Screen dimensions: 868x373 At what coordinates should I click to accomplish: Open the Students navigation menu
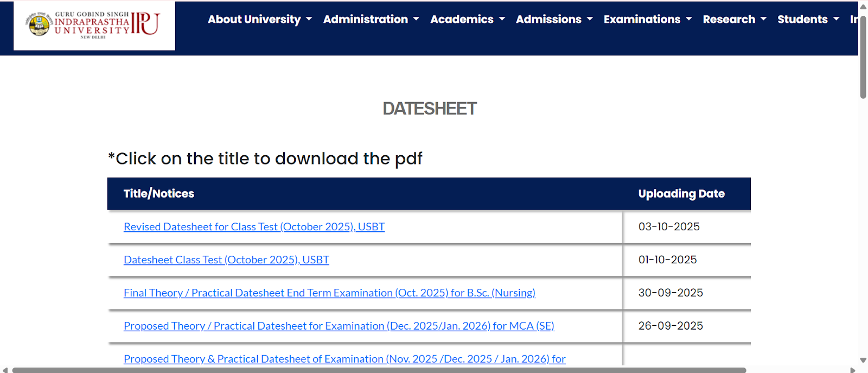tap(802, 20)
